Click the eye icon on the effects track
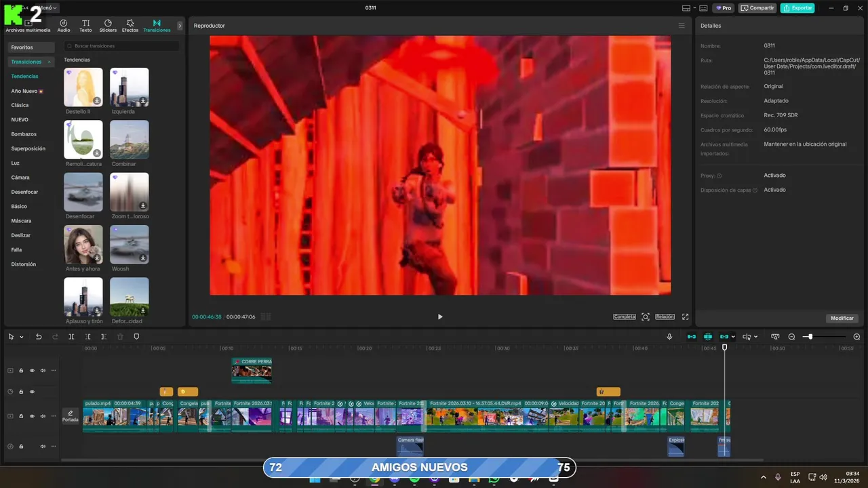The width and height of the screenshot is (868, 488). (32, 392)
